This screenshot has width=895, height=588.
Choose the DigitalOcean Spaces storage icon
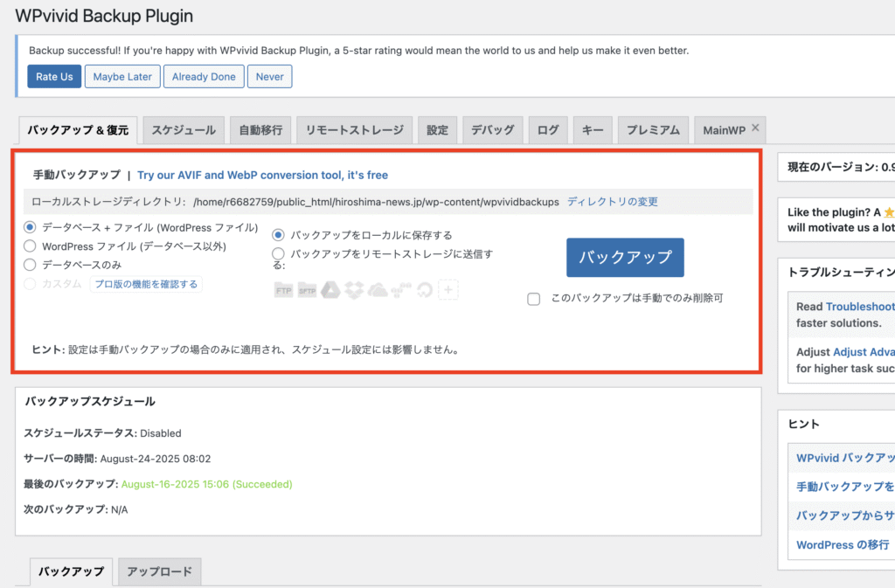click(425, 290)
